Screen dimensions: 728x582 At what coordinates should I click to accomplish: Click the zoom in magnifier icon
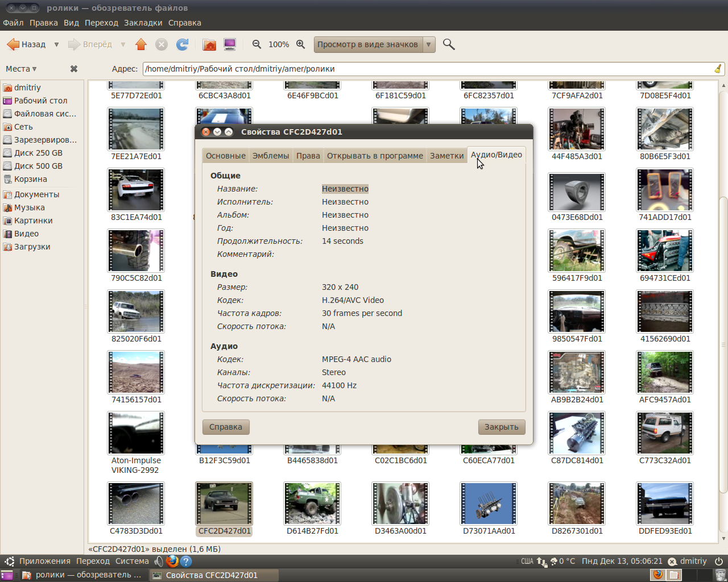[x=301, y=44]
